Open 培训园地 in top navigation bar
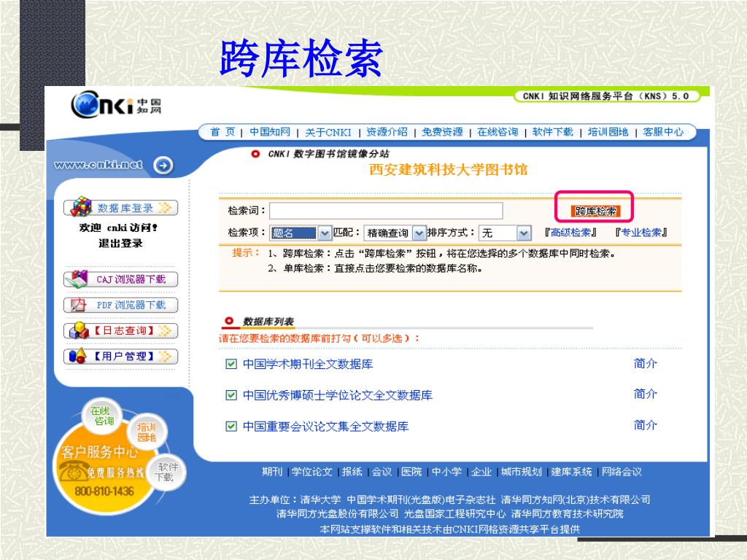The height and width of the screenshot is (560, 747). (608, 132)
